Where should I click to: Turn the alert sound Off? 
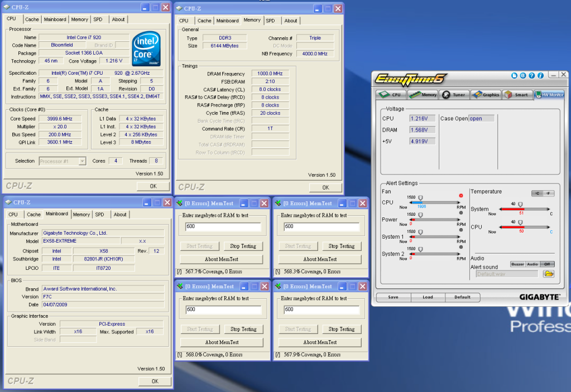pos(547,264)
